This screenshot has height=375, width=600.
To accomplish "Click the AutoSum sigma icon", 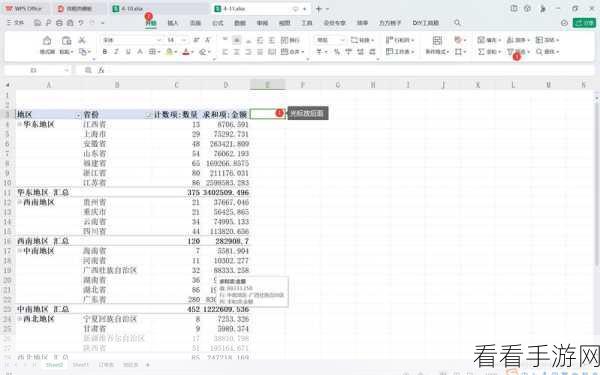I will [x=481, y=51].
